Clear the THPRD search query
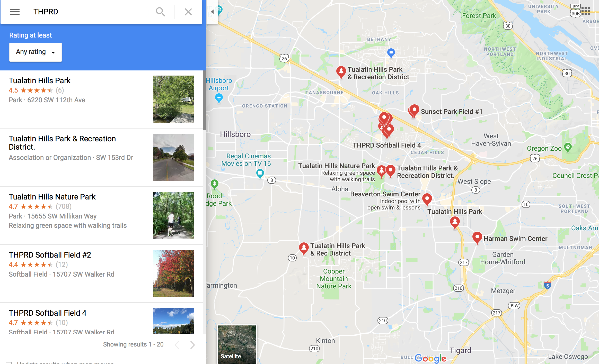The image size is (599, 364). [188, 12]
